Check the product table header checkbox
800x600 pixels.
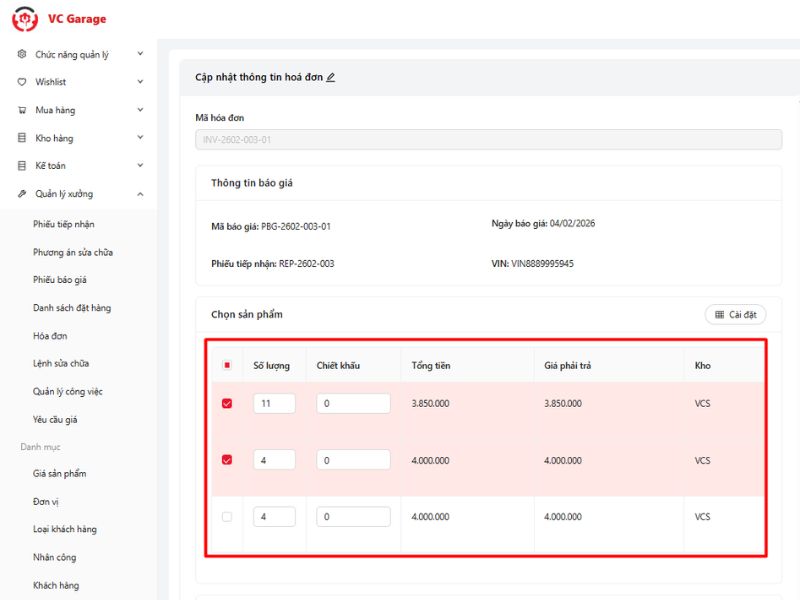click(229, 365)
